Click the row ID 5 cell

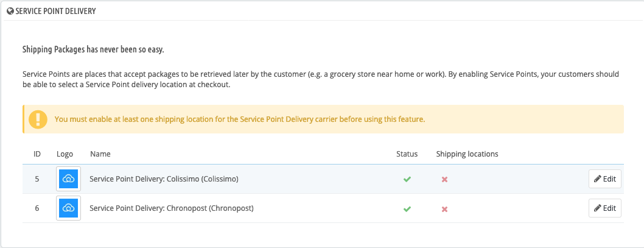coord(37,179)
